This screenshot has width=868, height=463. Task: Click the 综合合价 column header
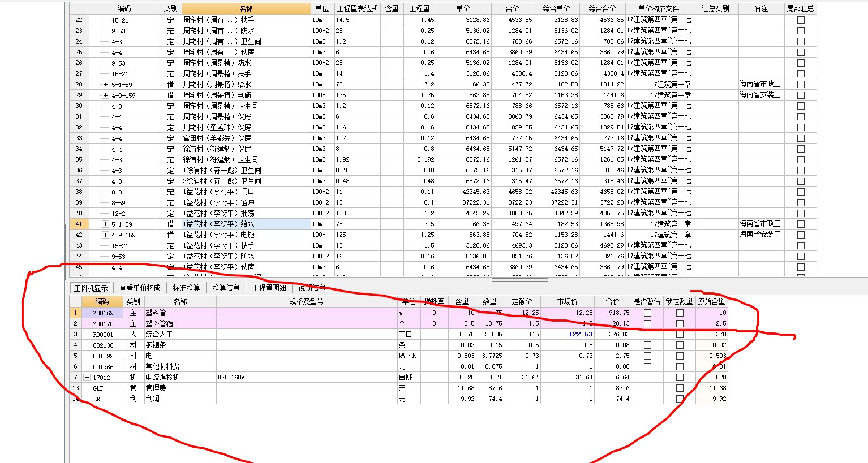coord(602,8)
